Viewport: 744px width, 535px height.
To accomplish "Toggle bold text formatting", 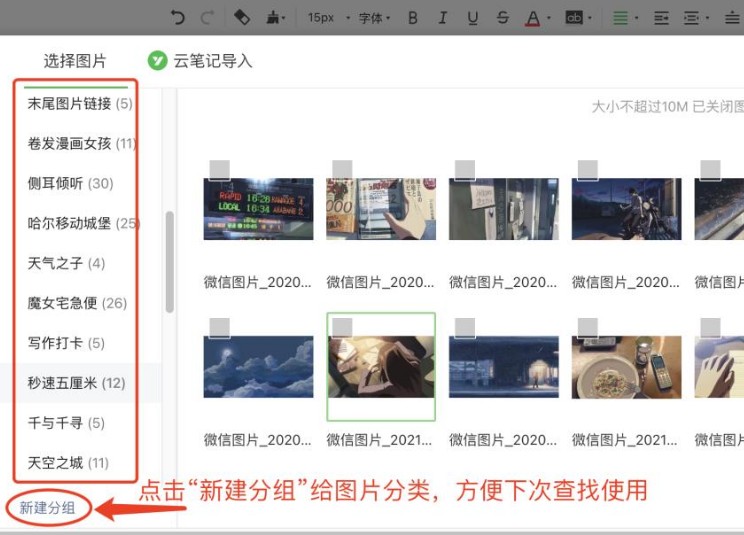I will point(413,18).
